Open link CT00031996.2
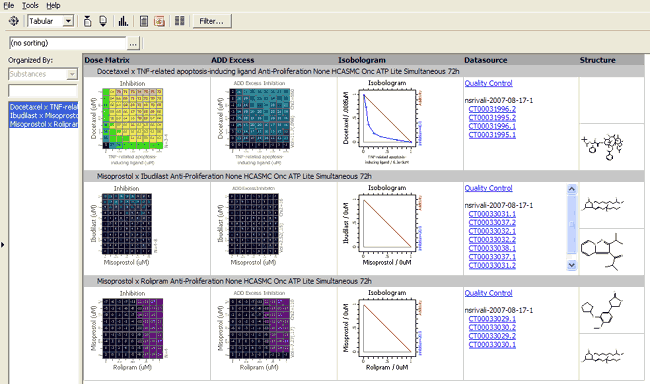The height and width of the screenshot is (384, 650). click(492, 109)
